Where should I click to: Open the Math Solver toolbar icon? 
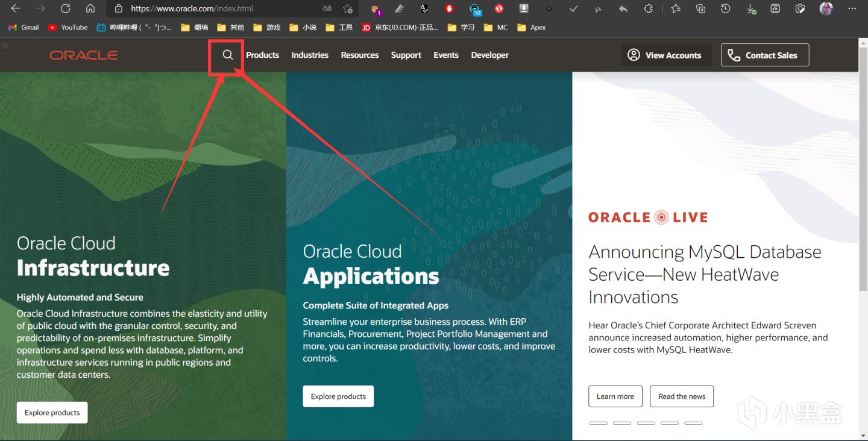click(776, 8)
